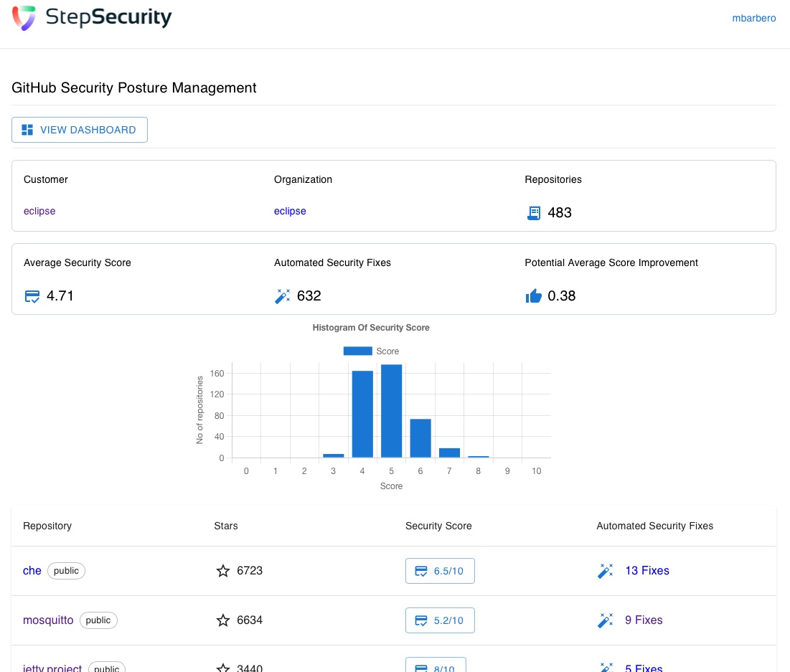Click the magic wand Automated Security Fixes icon

tap(283, 296)
